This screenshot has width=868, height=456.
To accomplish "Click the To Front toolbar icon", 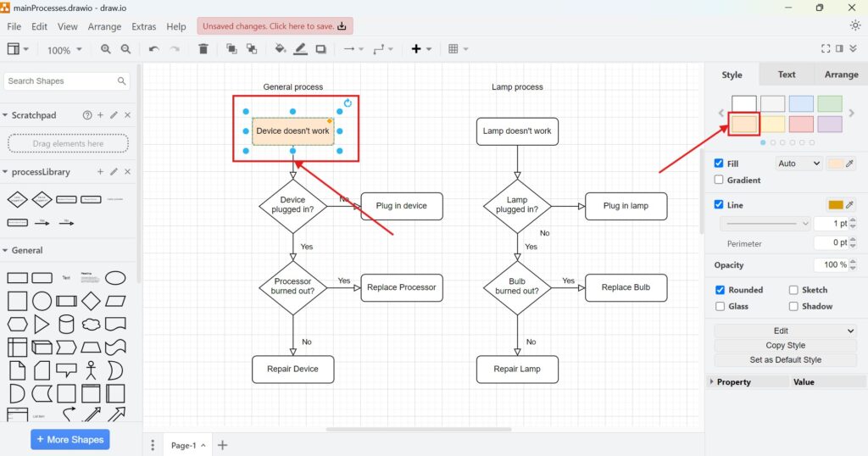I will coord(231,49).
